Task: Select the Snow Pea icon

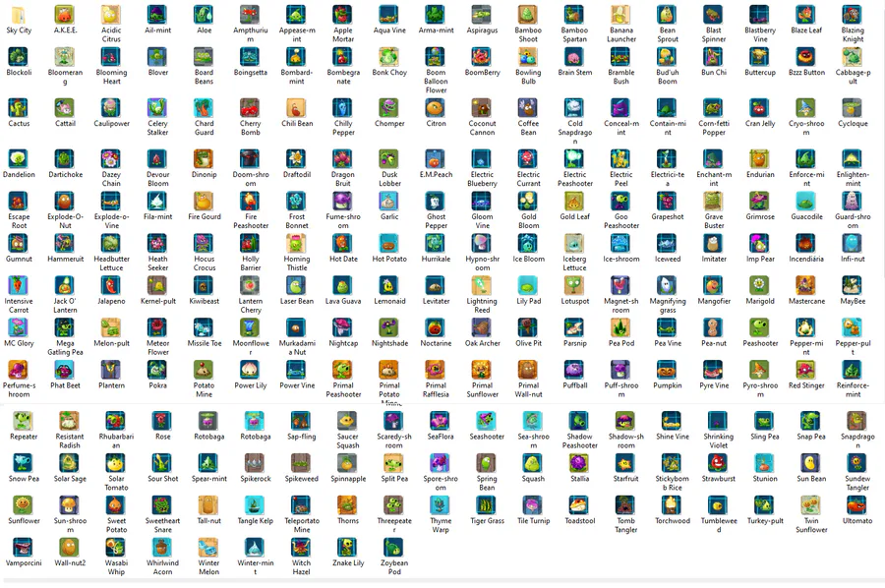Action: point(24,463)
